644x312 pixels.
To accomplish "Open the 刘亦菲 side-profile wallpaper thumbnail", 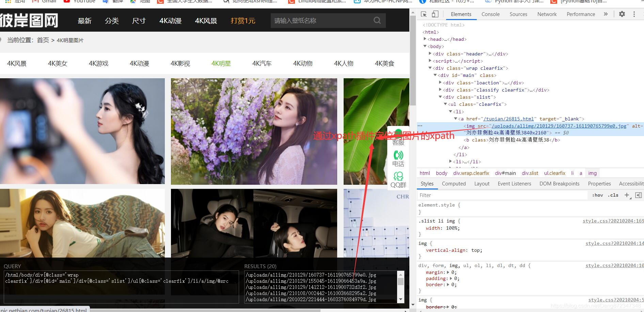I will 82,131.
